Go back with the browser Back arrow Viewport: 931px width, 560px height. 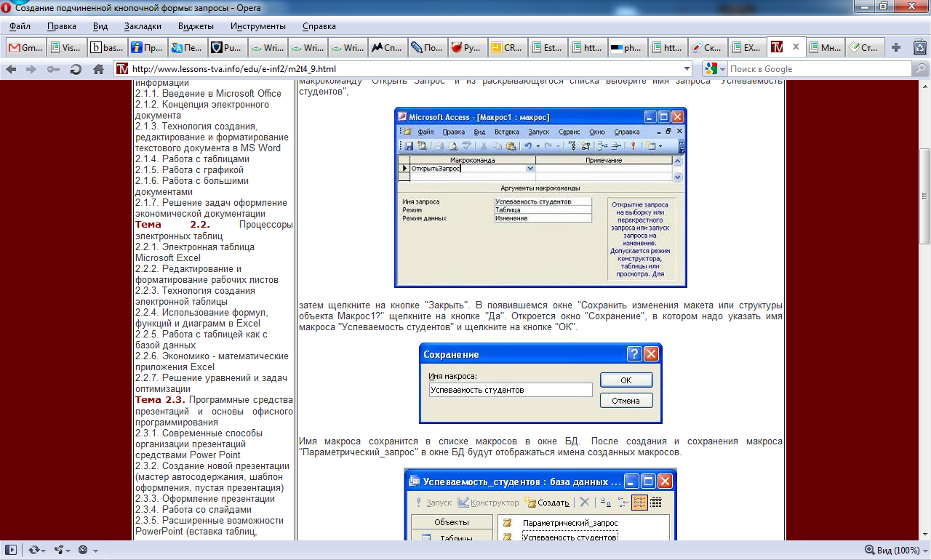coord(11,69)
